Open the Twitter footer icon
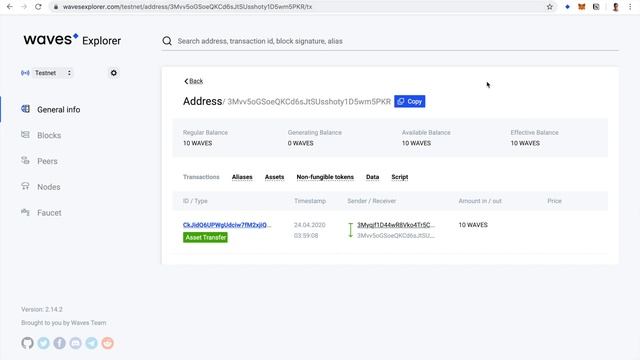Screen dimensions: 640x360 pyautogui.click(x=43, y=343)
